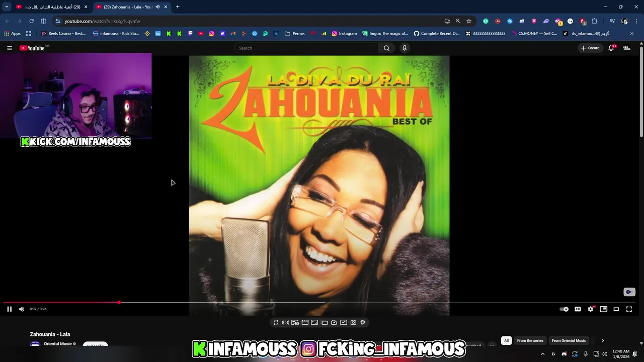This screenshot has width=644, height=362.
Task: Select the From Oriental Music chip
Action: [x=569, y=340]
